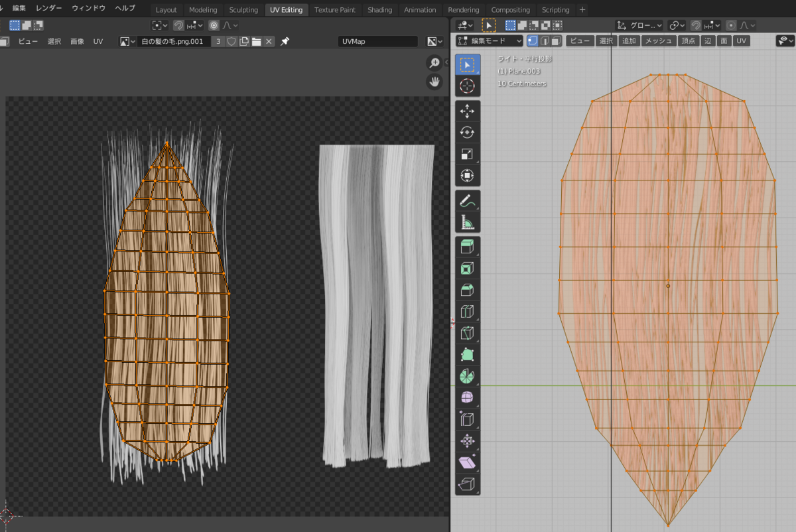Open the object interaction mode dropdown

tap(491, 41)
